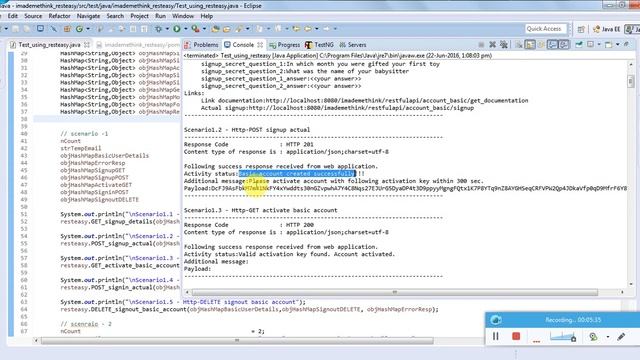Open the Refactor menu

click(x=60, y=16)
